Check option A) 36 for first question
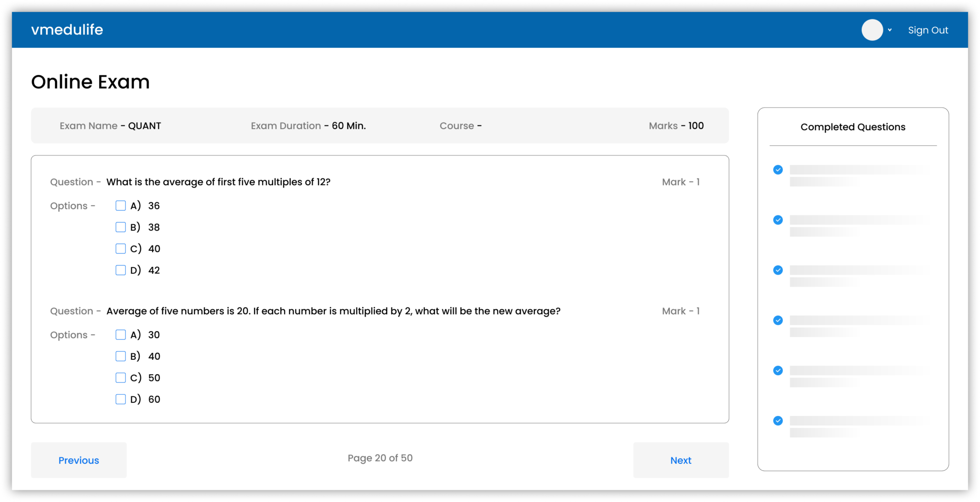The width and height of the screenshot is (980, 502). 121,206
